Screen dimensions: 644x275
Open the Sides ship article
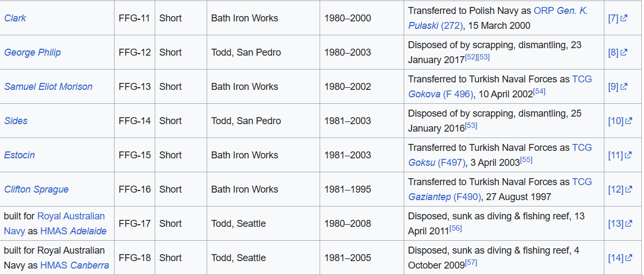pos(16,121)
